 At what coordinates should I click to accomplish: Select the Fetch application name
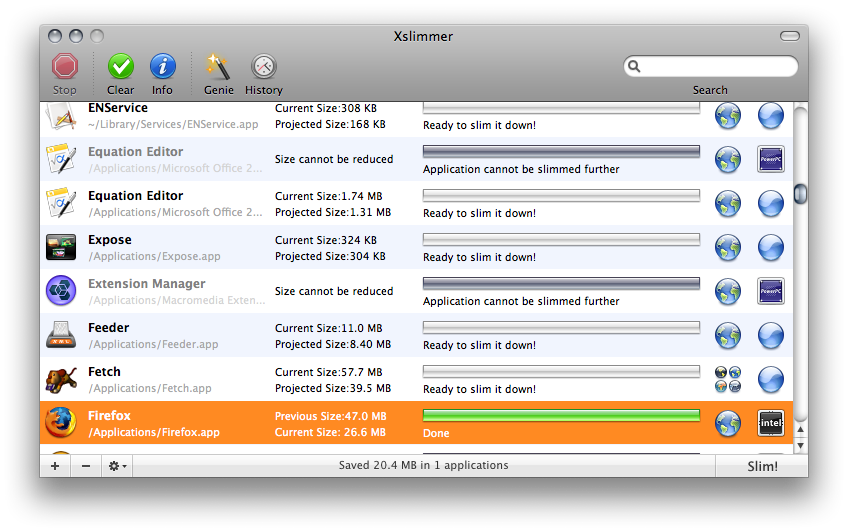point(104,372)
